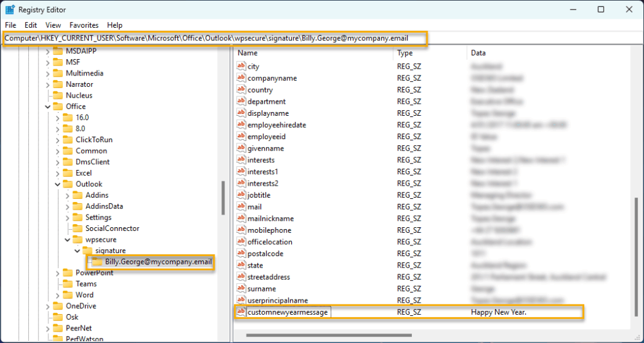The width and height of the screenshot is (644, 343).
Task: Click the employeehiredate value string icon
Action: click(241, 125)
